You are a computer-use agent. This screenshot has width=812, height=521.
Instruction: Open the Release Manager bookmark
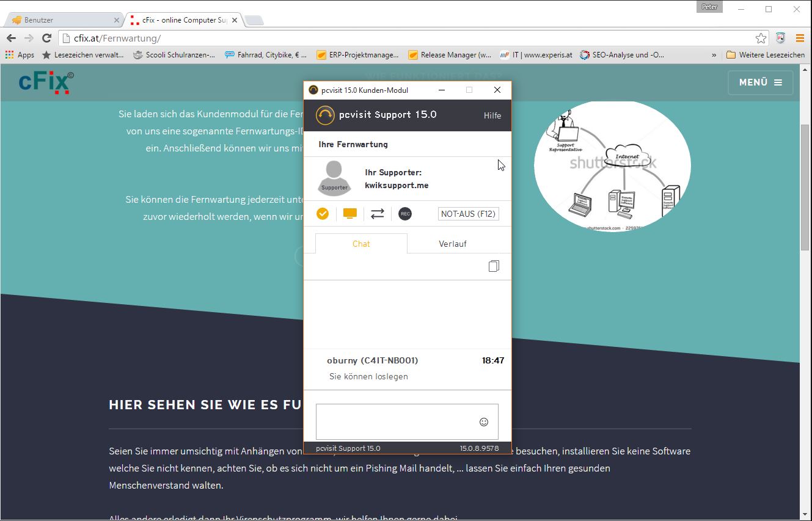(x=450, y=55)
